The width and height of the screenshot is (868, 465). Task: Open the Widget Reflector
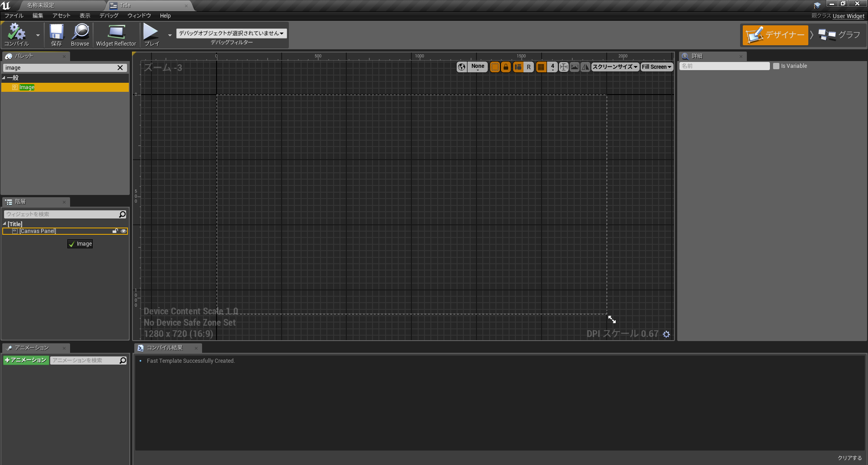pyautogui.click(x=116, y=34)
